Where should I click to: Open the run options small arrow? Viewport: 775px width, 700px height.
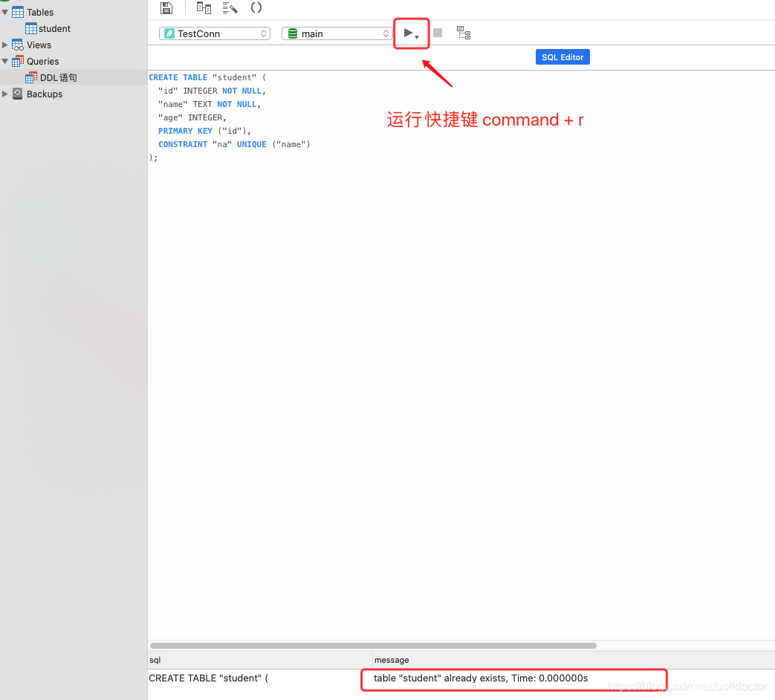tap(417, 37)
